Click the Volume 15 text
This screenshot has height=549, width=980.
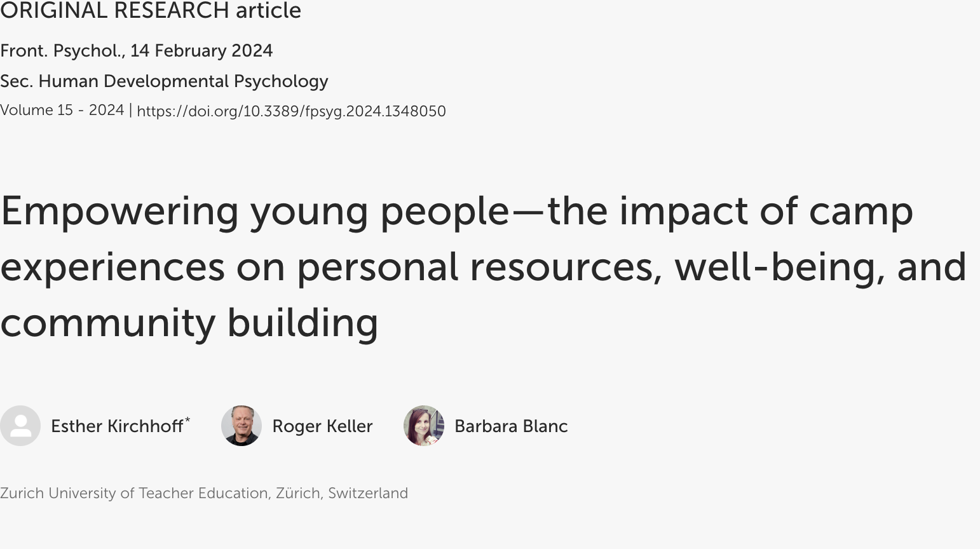click(x=37, y=110)
